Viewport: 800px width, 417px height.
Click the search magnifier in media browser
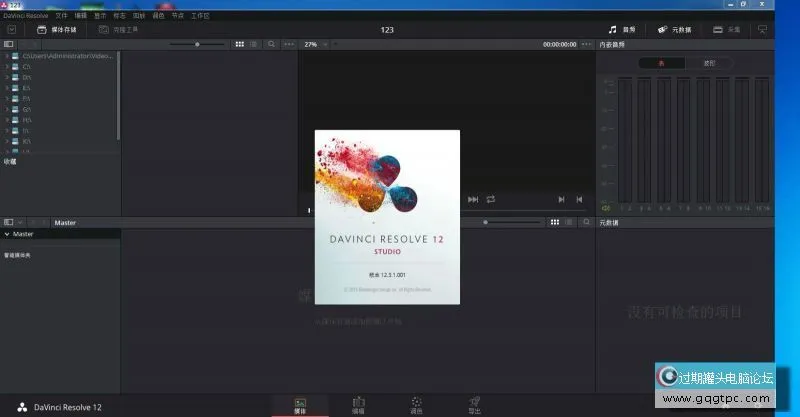click(271, 45)
